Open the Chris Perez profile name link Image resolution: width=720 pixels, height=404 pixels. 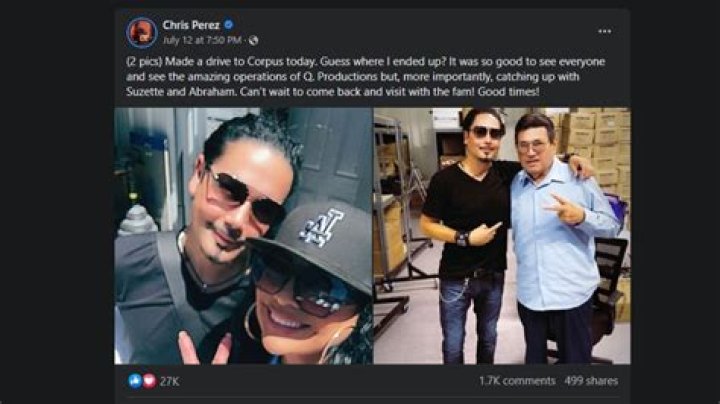(x=191, y=25)
